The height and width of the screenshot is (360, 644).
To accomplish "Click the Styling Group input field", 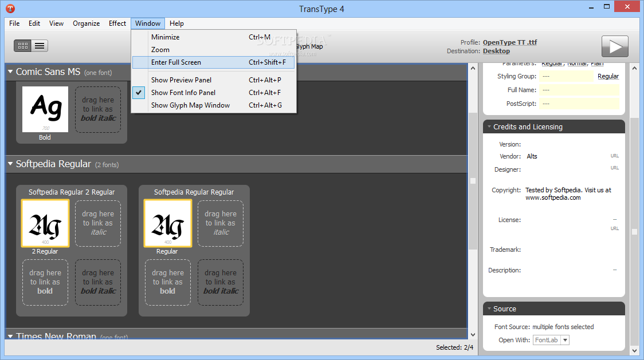I will point(566,76).
